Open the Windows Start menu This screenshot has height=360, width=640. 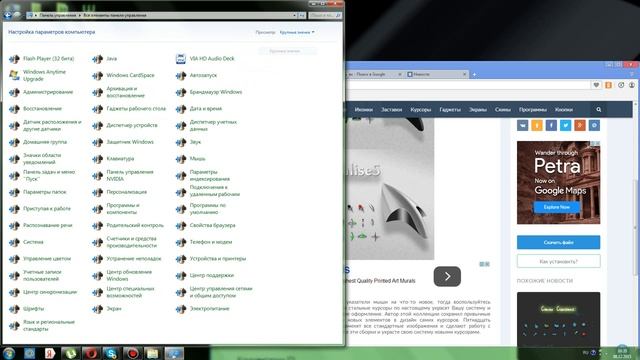pos(9,353)
